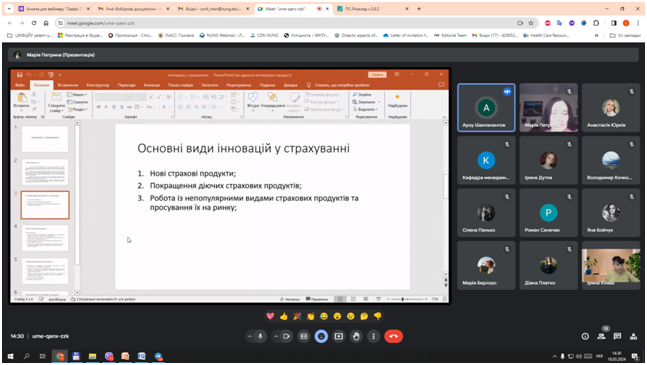
Task: Open the participants list icon
Action: [601, 336]
